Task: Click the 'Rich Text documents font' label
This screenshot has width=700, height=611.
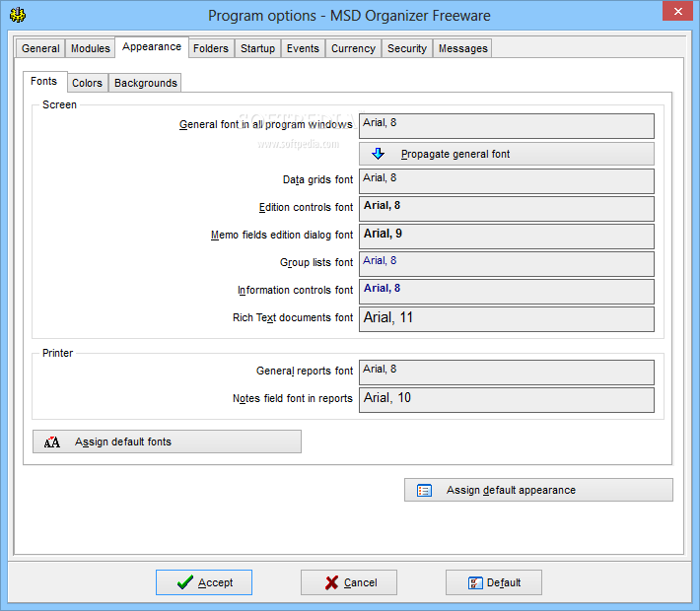Action: coord(293,317)
